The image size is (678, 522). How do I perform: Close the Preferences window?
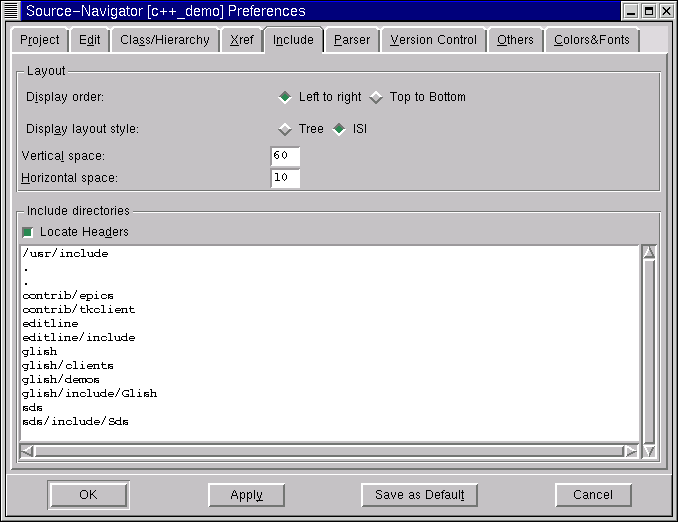click(666, 11)
